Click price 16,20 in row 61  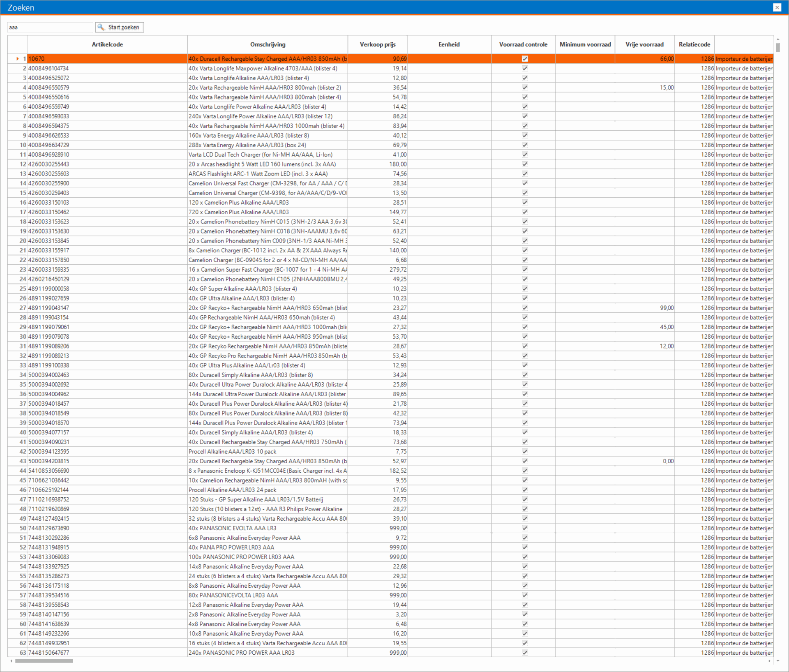[x=399, y=634]
